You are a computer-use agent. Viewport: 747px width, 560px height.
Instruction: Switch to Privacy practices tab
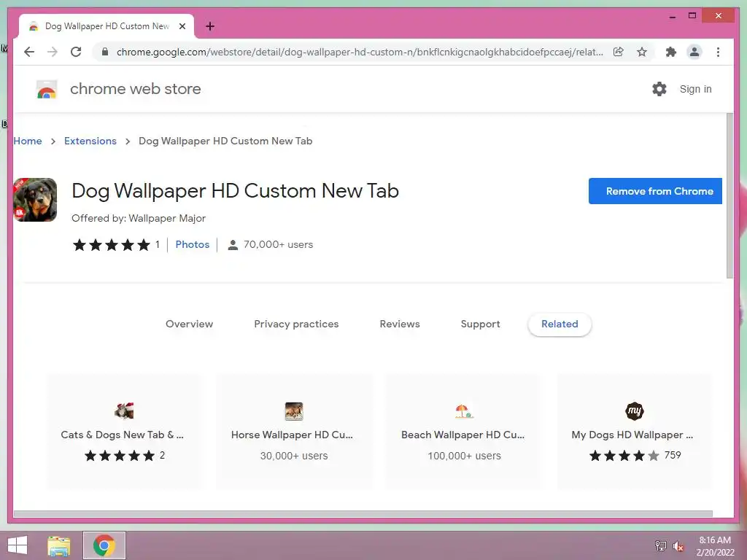(296, 324)
